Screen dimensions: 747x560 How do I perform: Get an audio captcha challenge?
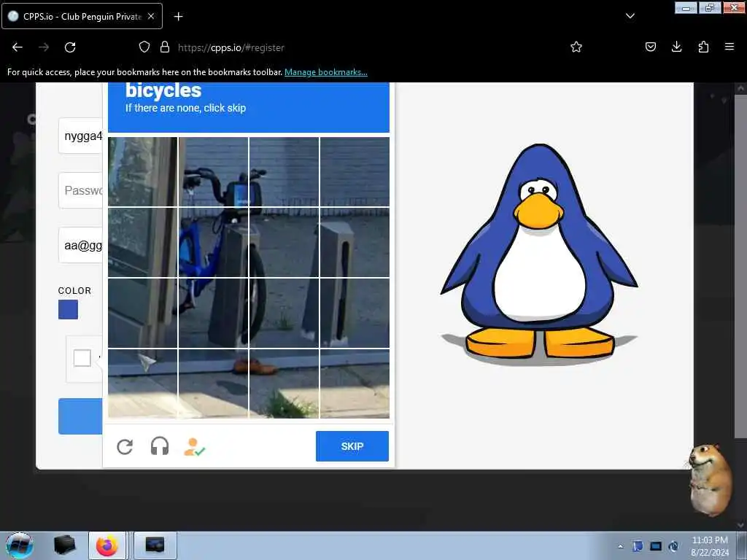[160, 447]
